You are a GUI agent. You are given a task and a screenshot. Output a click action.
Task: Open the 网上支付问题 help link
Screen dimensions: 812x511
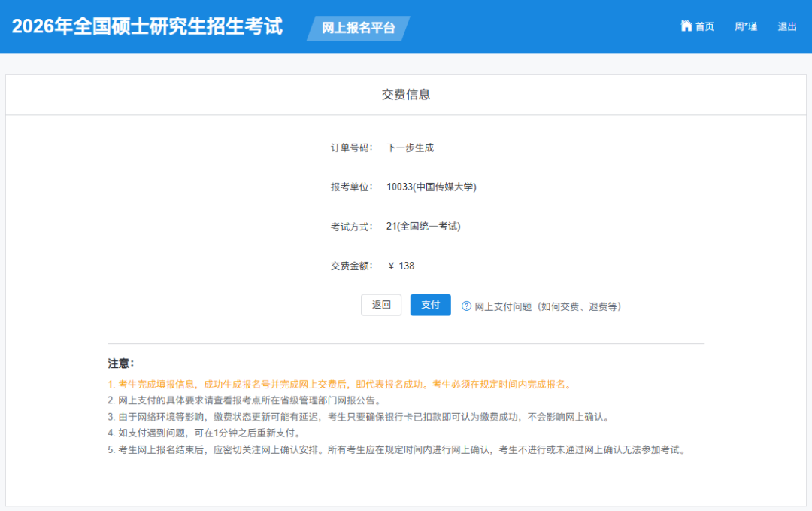(548, 306)
